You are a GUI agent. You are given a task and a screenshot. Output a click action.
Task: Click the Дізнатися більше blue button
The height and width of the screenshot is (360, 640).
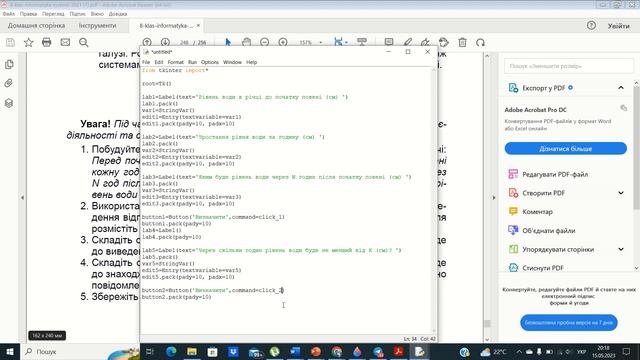[x=565, y=149]
